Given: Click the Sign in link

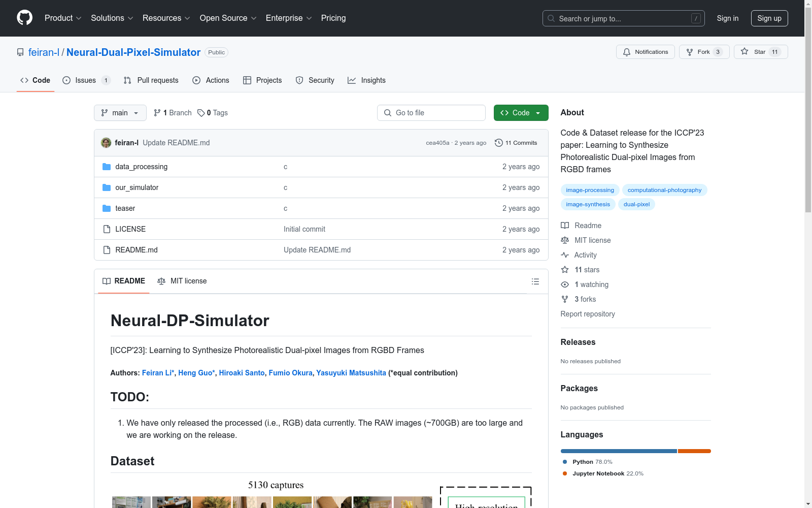Looking at the screenshot, I should click(728, 18).
